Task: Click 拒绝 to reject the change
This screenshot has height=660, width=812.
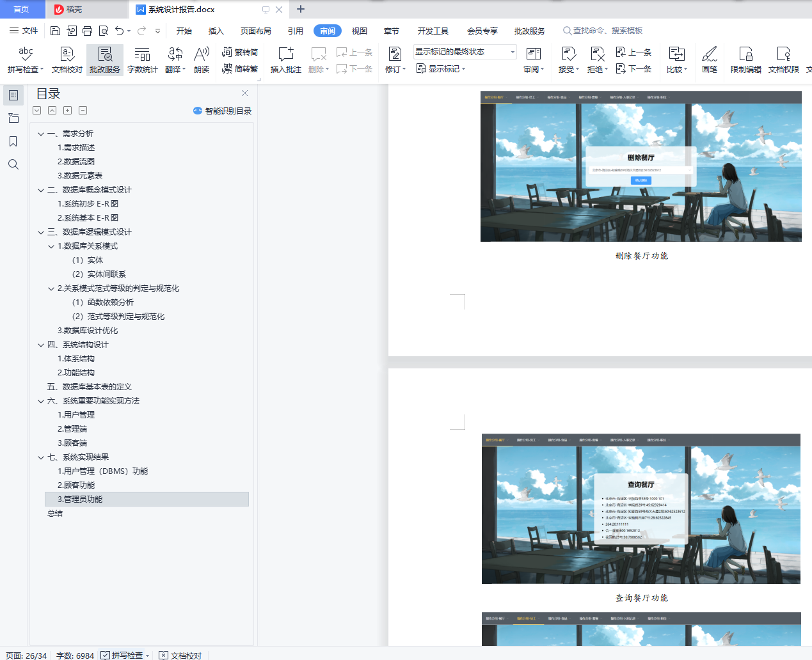Action: [597, 60]
